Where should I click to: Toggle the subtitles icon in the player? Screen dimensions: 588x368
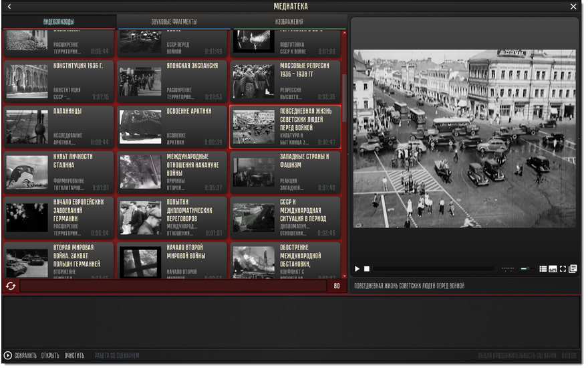pyautogui.click(x=553, y=269)
